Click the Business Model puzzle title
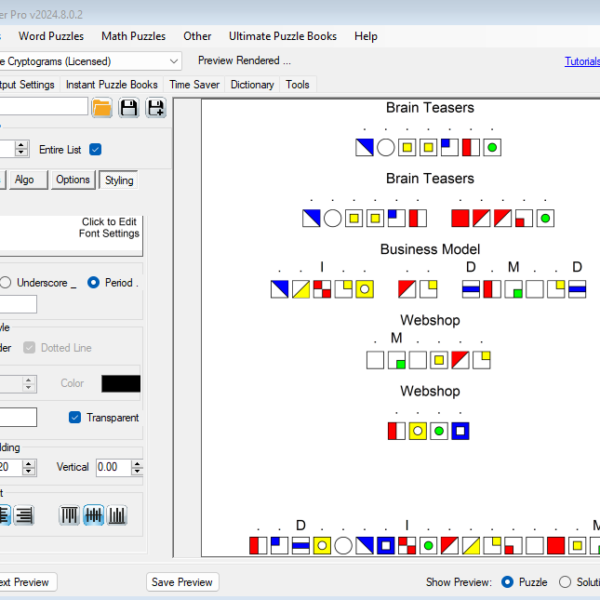This screenshot has height=600, width=600. click(x=430, y=249)
